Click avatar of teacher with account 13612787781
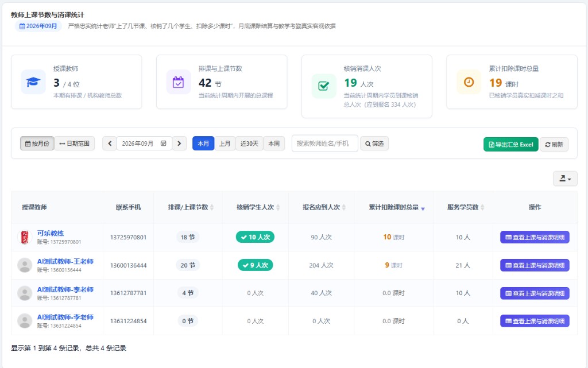 coord(25,293)
